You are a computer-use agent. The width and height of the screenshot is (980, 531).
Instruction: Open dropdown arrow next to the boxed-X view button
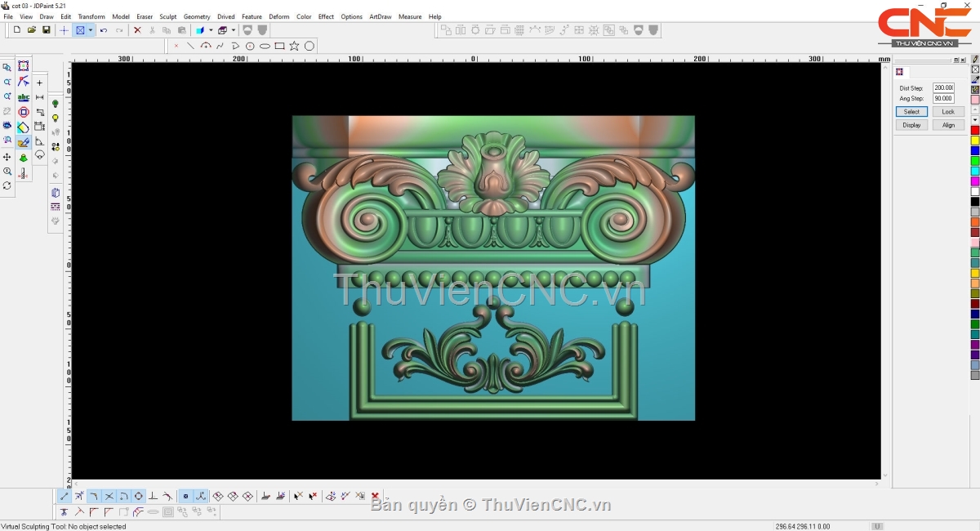[91, 30]
